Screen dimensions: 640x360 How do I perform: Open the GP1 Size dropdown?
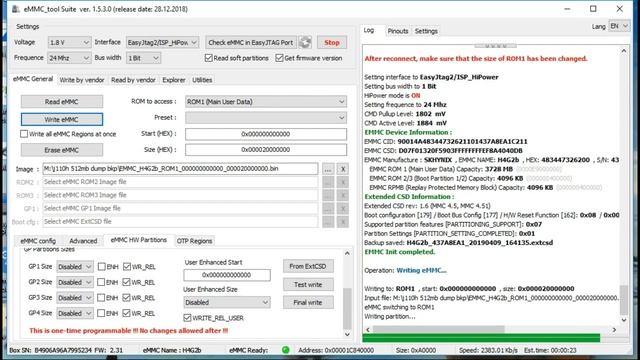75,267
